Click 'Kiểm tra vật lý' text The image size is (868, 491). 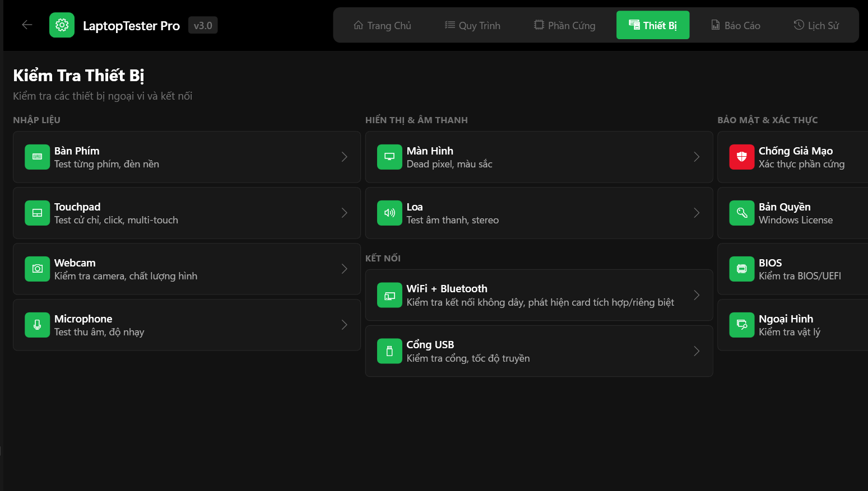point(790,332)
